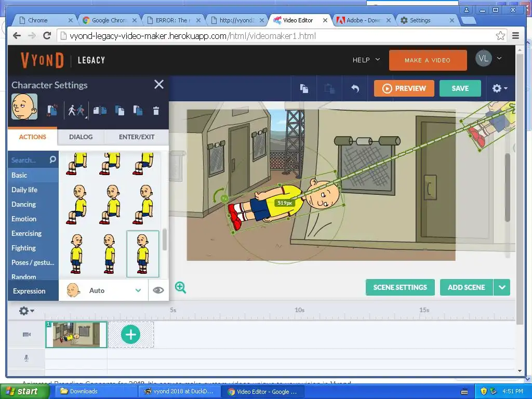Screen dimensions: 532x399
Task: Open the VL account avatar menu
Action: [x=484, y=58]
